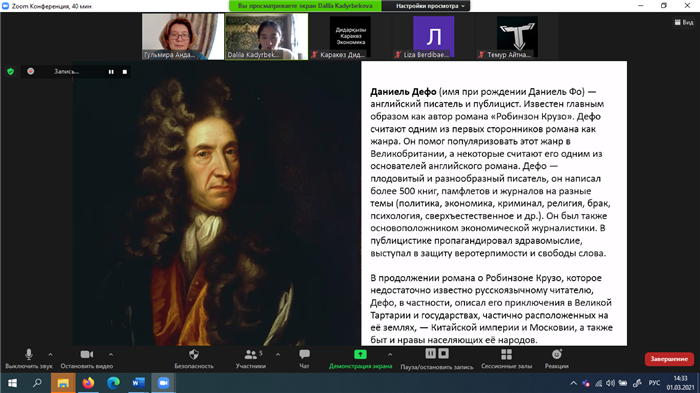The height and width of the screenshot is (393, 700).
Task: Open the View settings (Настройки просмотра) dropdown
Action: pos(430,6)
